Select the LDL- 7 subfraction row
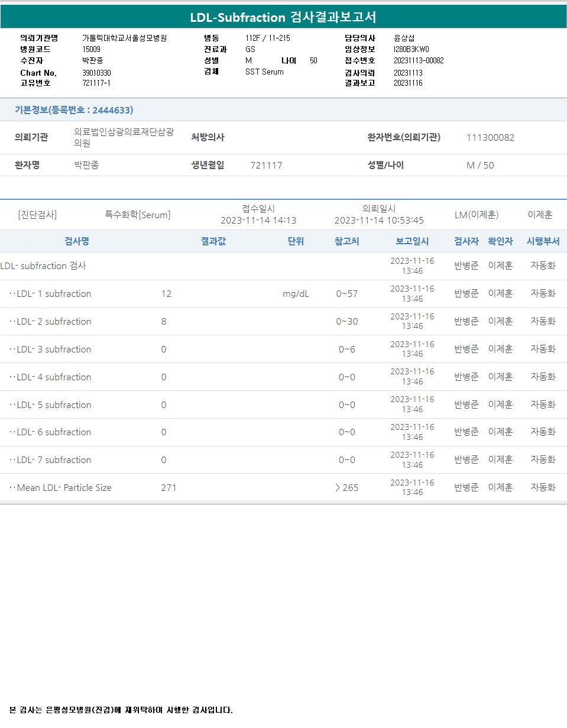567x728 pixels. [x=54, y=460]
